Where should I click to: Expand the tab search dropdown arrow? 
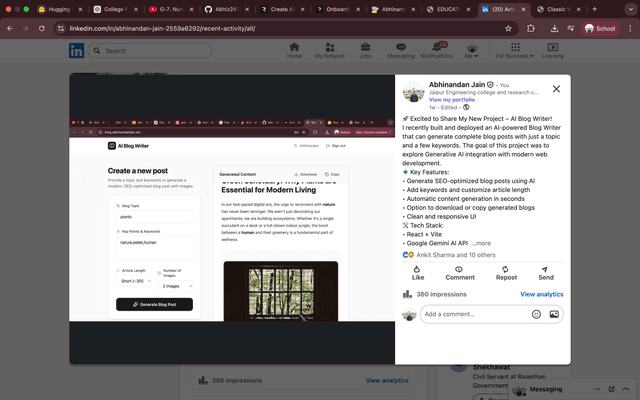point(631,9)
